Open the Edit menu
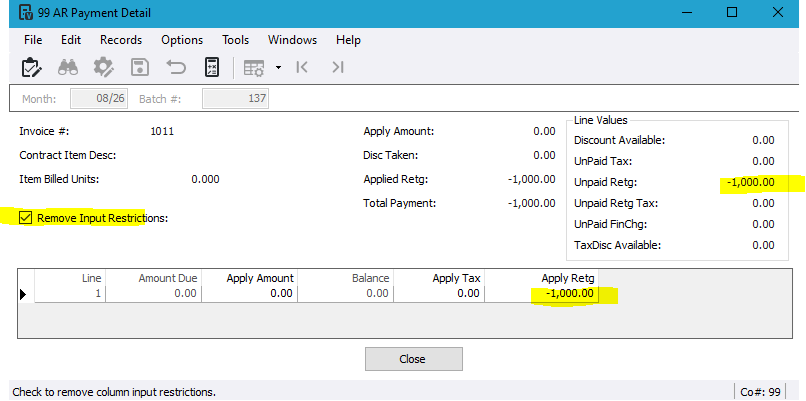Viewport: 806px width, 401px height. point(71,40)
